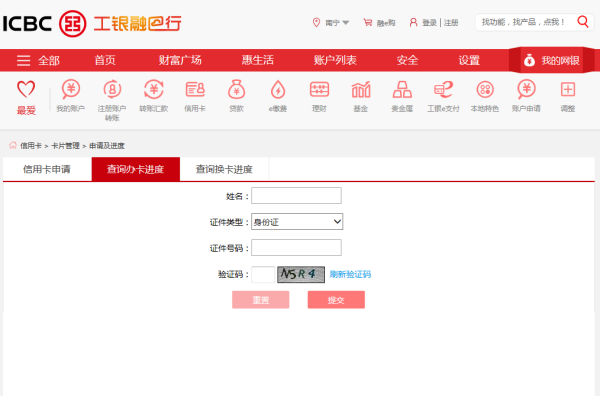Open 贵金属 precious metals icon
The width and height of the screenshot is (600, 396).
pyautogui.click(x=402, y=90)
